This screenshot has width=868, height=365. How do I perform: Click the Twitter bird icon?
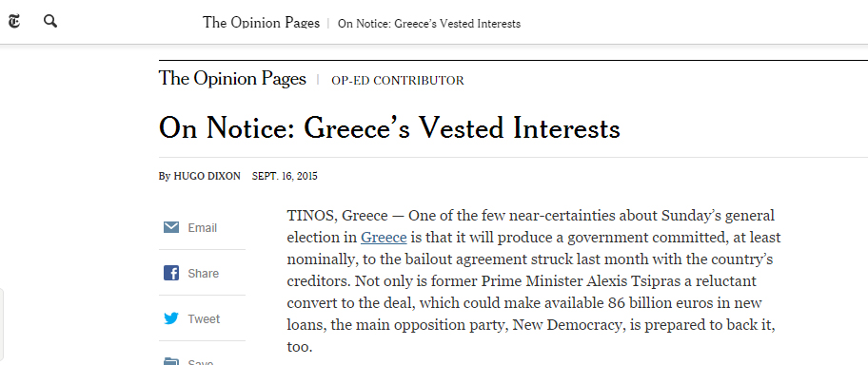point(171,318)
